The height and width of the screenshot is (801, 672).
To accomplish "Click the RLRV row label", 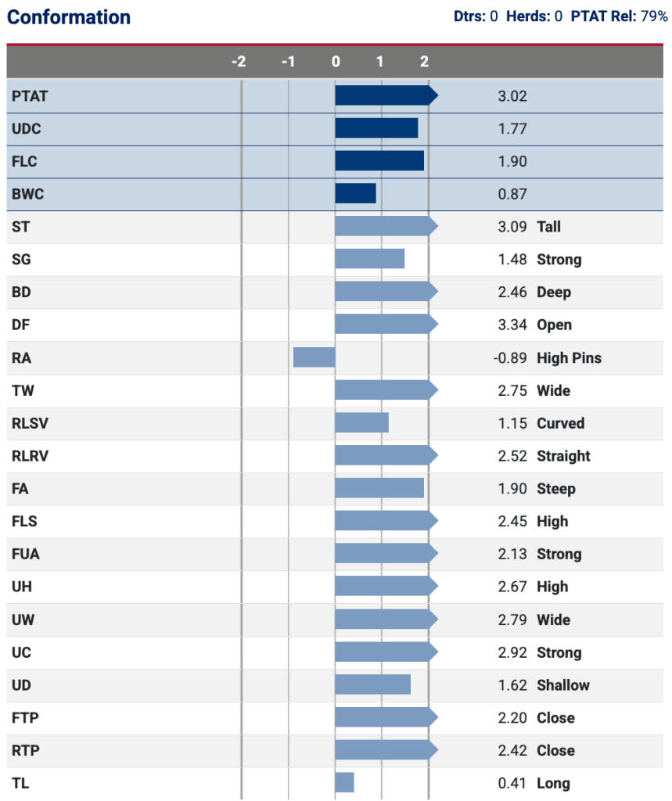I will [31, 456].
